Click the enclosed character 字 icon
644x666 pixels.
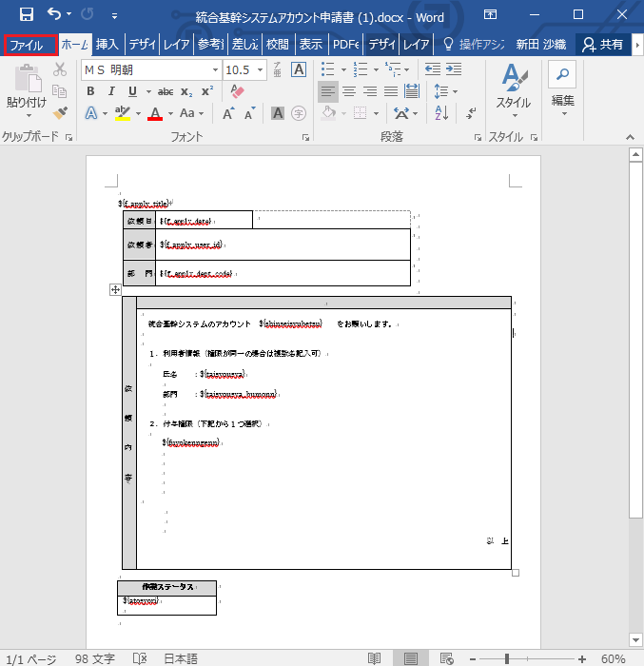point(299,113)
